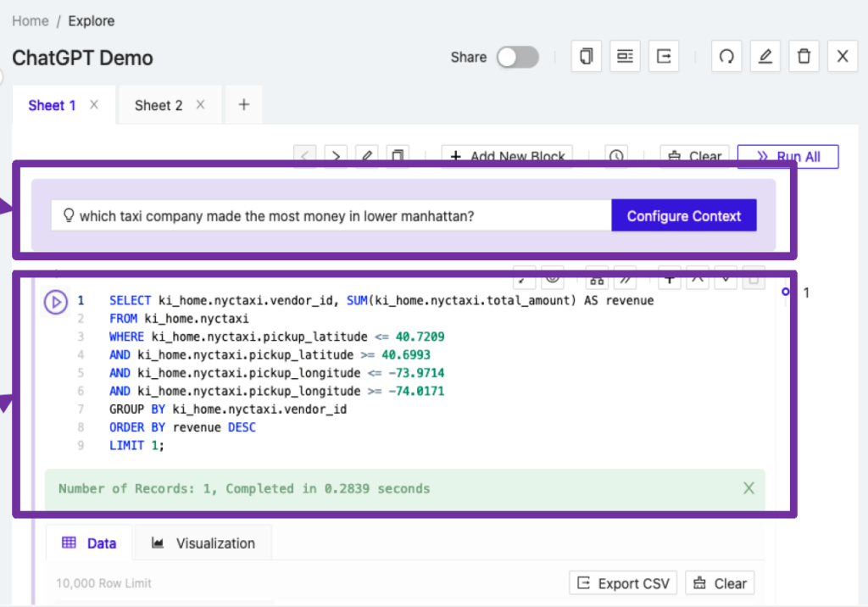
Task: Click the schema diagram icon on the block toolbar
Action: click(x=596, y=277)
